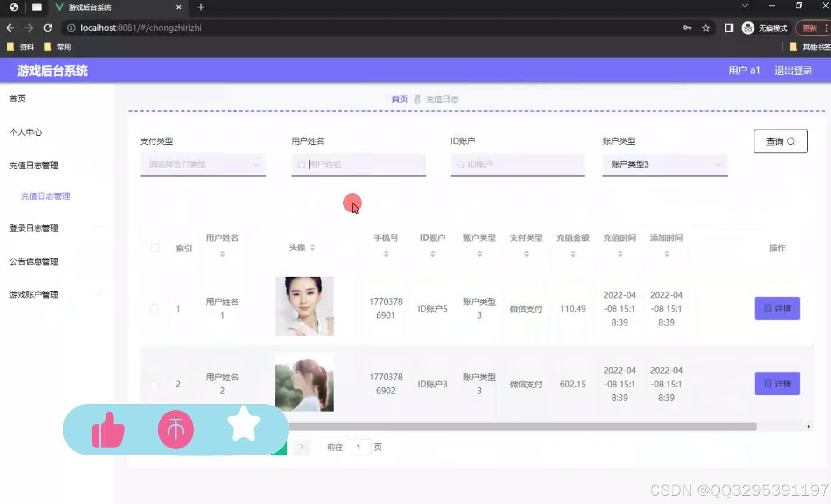Screen dimensions: 831x504
Task: Click the 查询 search button
Action: 781,141
